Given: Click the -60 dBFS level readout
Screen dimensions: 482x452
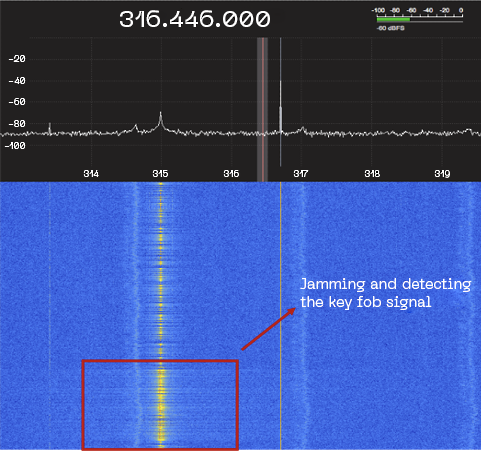Looking at the screenshot, I should point(391,28).
